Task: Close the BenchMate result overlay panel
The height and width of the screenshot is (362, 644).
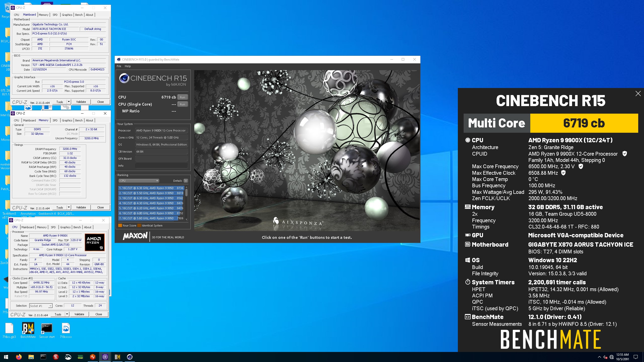Action: 638,94
